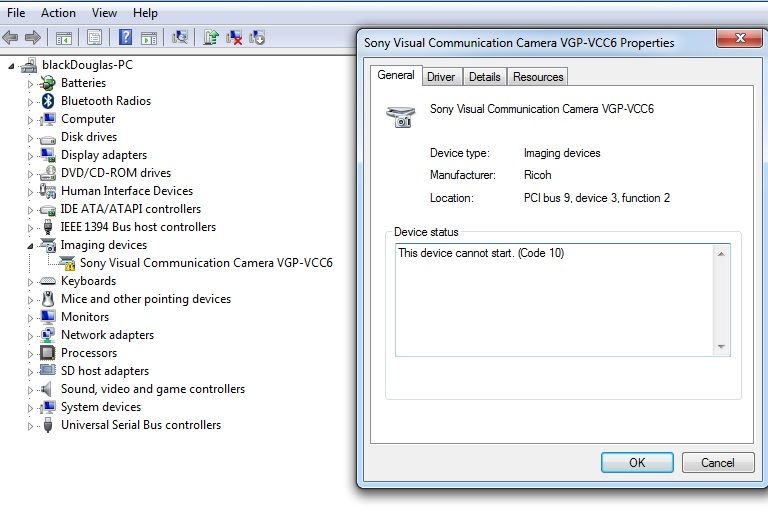
Task: Collapse the Imaging devices category
Action: coord(30,245)
